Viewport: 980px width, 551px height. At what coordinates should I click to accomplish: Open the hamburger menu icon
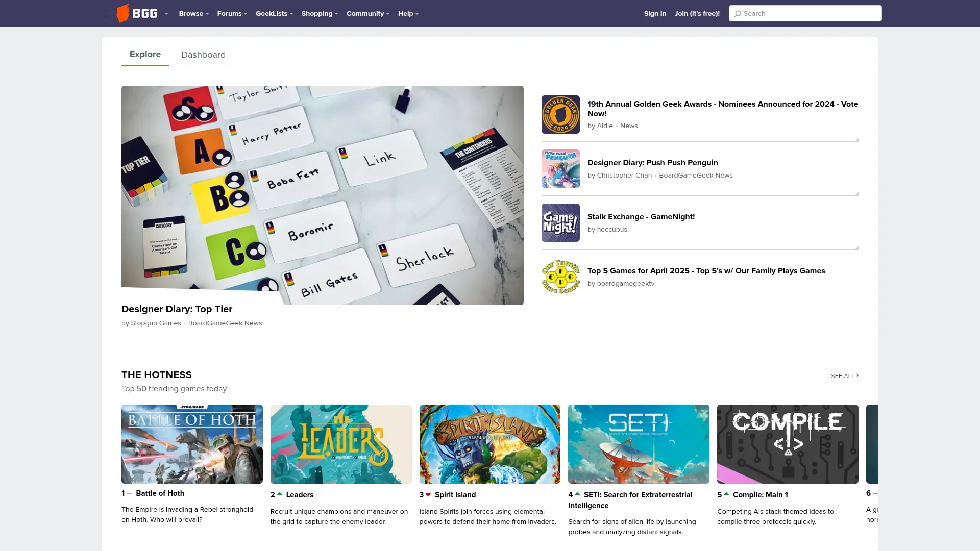pos(105,14)
